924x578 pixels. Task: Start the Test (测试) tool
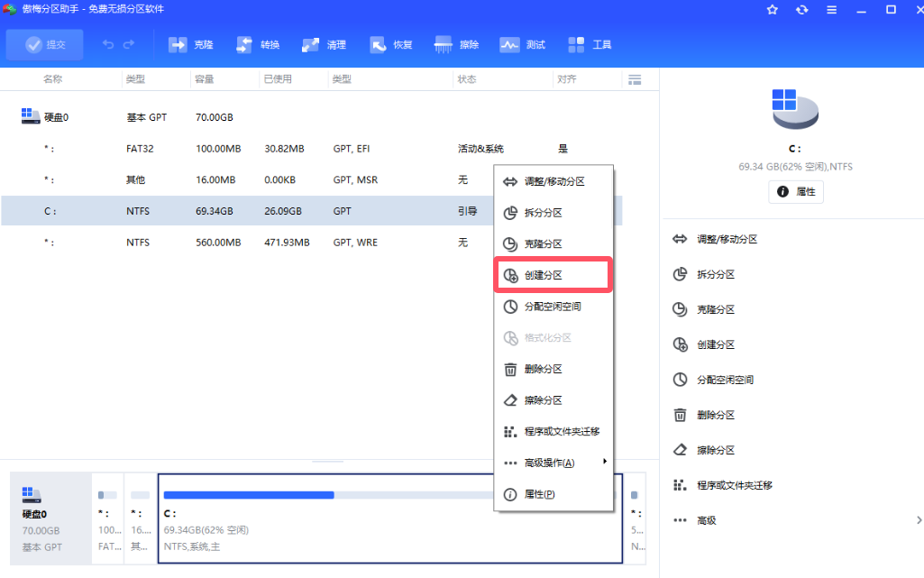(523, 42)
